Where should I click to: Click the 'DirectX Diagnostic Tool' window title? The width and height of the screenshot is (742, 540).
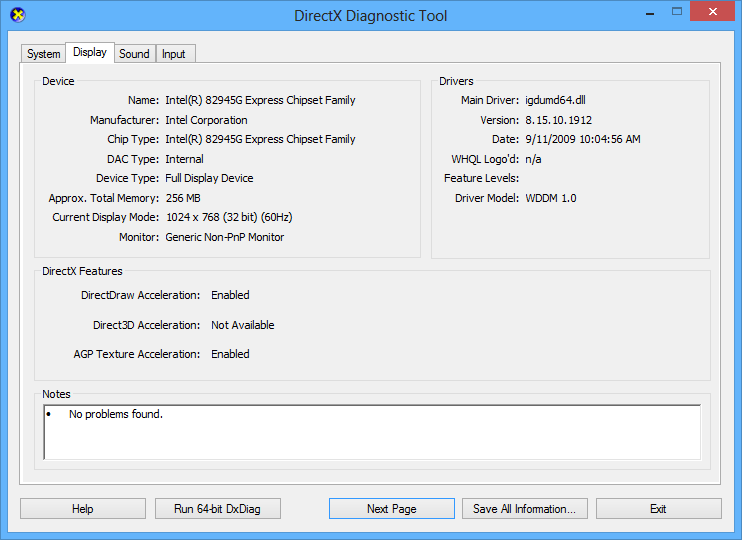pyautogui.click(x=371, y=16)
